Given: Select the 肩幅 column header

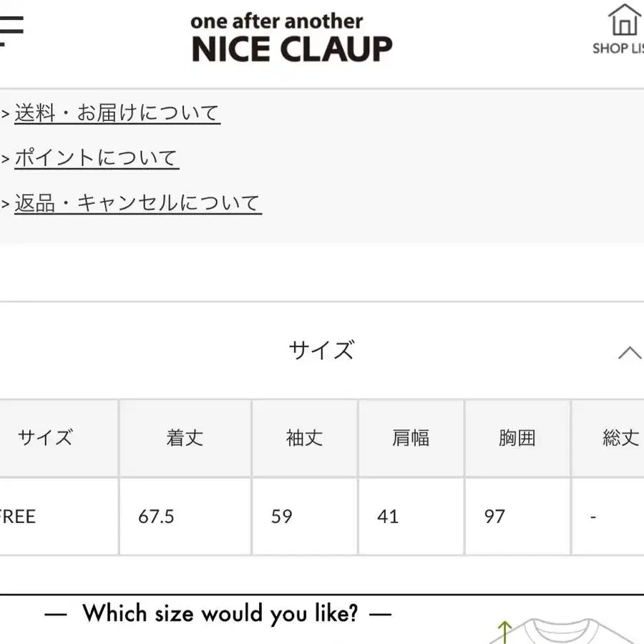Looking at the screenshot, I should point(411,438).
